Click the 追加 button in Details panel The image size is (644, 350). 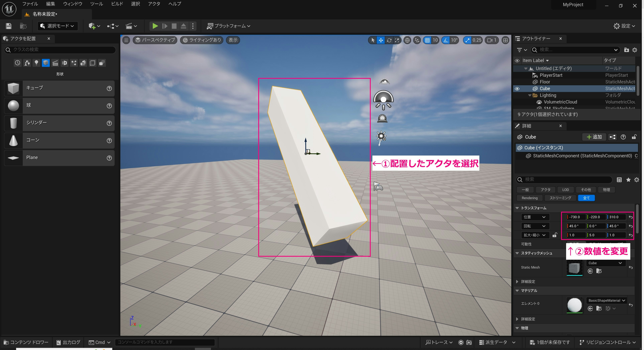coord(594,137)
